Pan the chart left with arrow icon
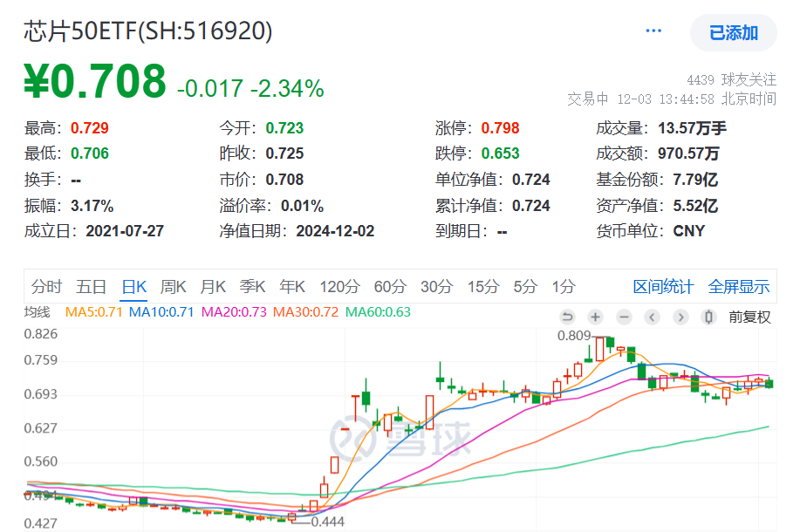800x532 pixels. [652, 317]
